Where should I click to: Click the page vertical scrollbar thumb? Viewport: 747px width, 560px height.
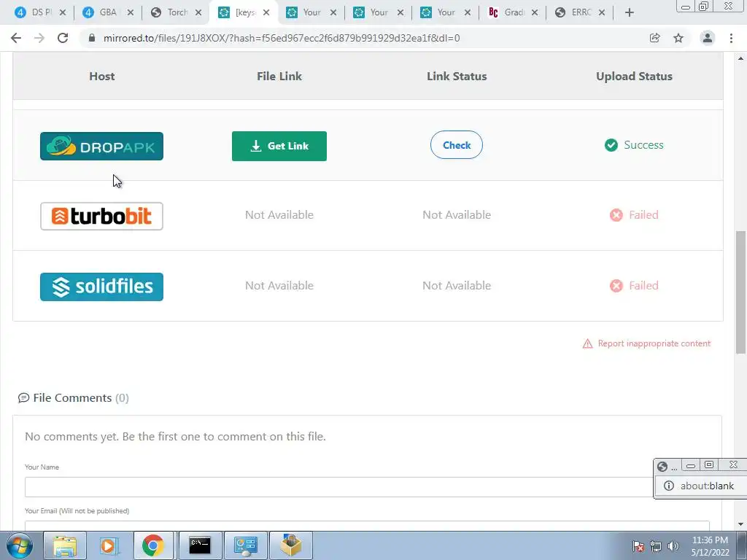(x=740, y=292)
